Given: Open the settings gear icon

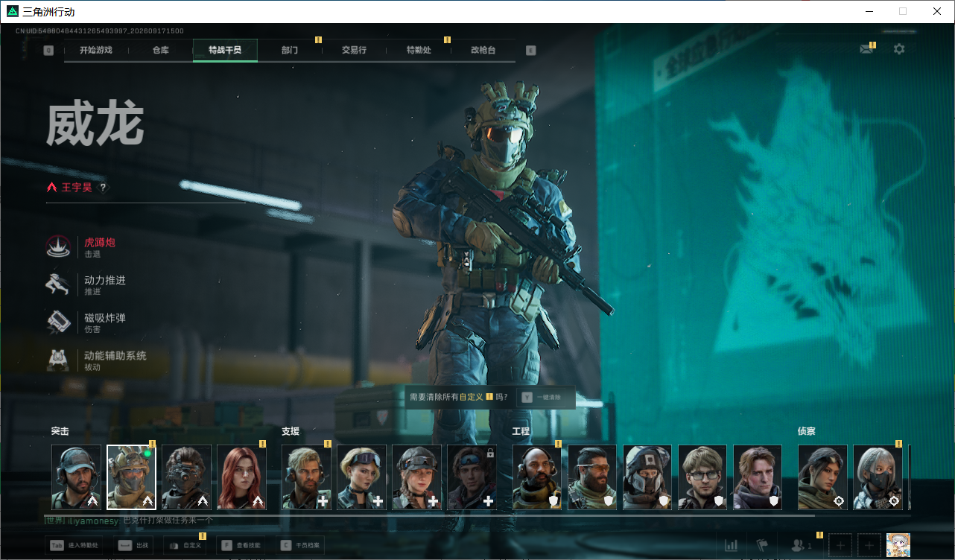Looking at the screenshot, I should coord(899,49).
